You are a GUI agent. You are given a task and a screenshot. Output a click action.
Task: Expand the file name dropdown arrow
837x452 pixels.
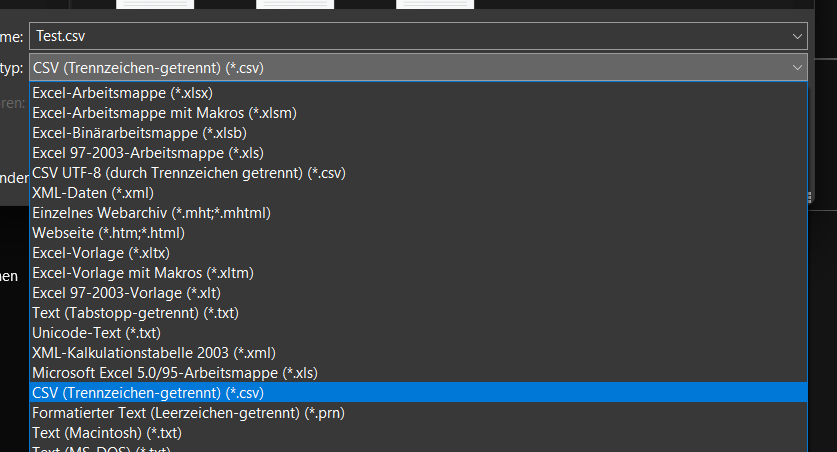[797, 36]
